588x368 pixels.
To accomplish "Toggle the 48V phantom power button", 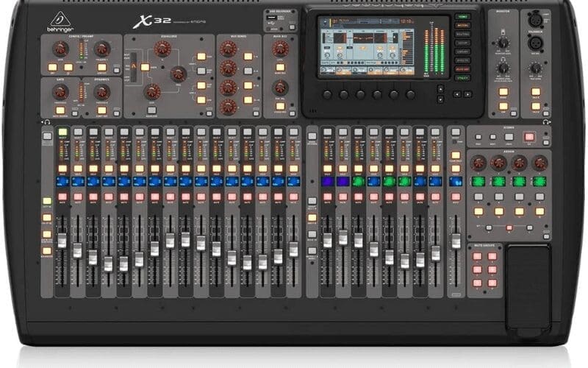I will [52, 68].
